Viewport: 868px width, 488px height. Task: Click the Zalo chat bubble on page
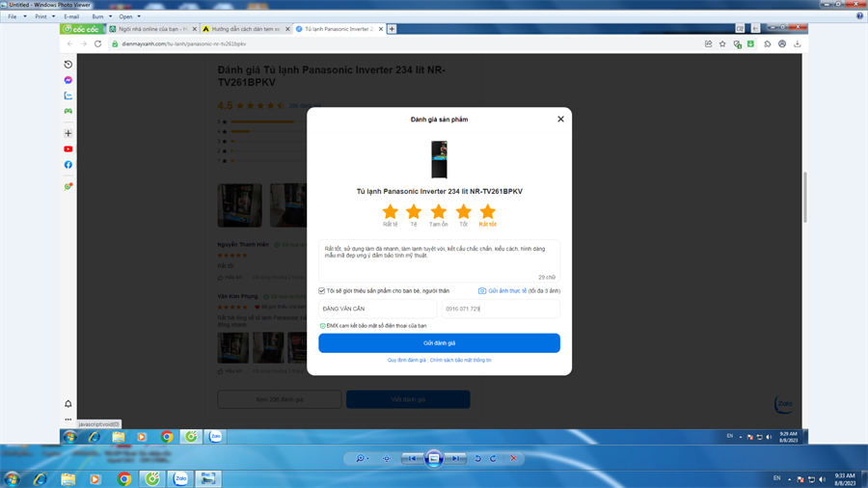[x=784, y=404]
